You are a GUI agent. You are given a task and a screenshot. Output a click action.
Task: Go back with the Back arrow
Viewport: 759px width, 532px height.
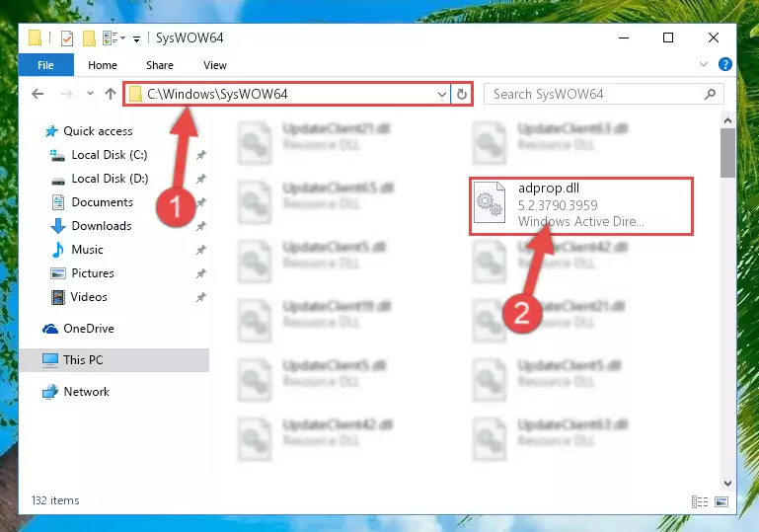pos(38,94)
